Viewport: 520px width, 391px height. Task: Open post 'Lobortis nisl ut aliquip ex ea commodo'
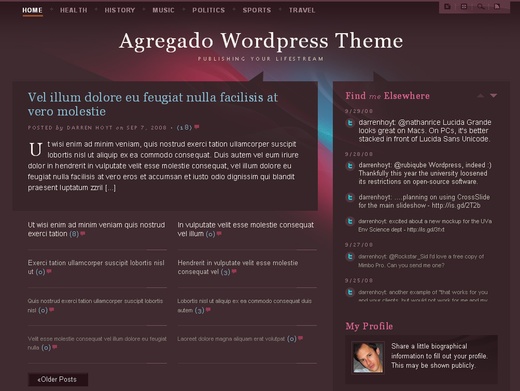(x=244, y=305)
